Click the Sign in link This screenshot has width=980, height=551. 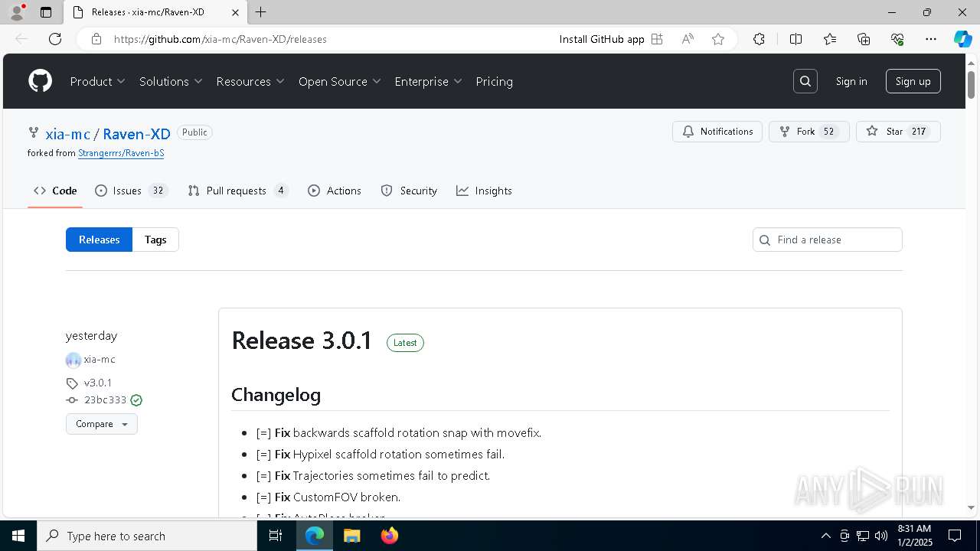click(x=851, y=81)
